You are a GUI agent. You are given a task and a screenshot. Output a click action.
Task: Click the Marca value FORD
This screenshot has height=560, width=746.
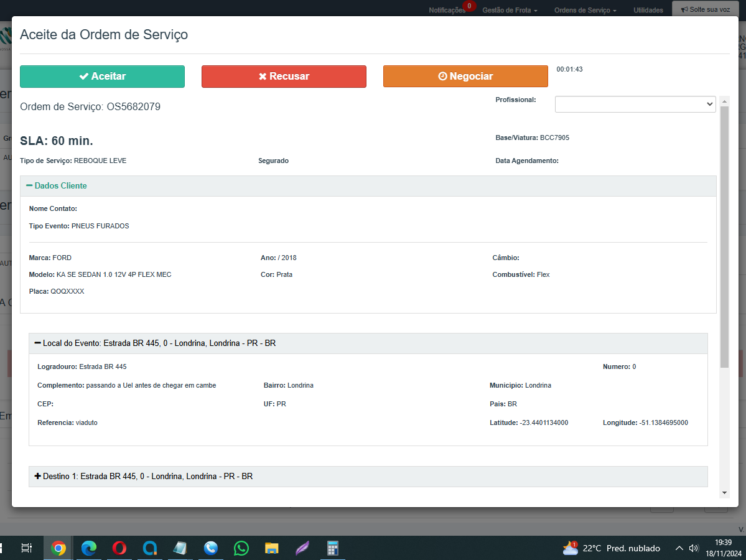point(62,258)
